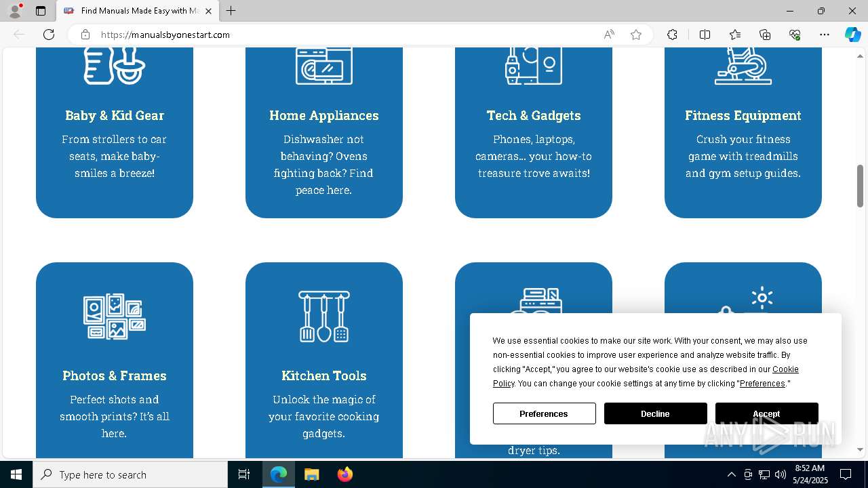Open the taskbar clock and date

coord(809,474)
